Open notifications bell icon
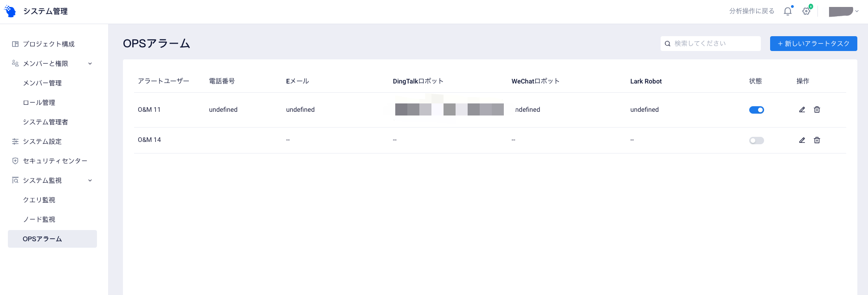 [x=788, y=11]
